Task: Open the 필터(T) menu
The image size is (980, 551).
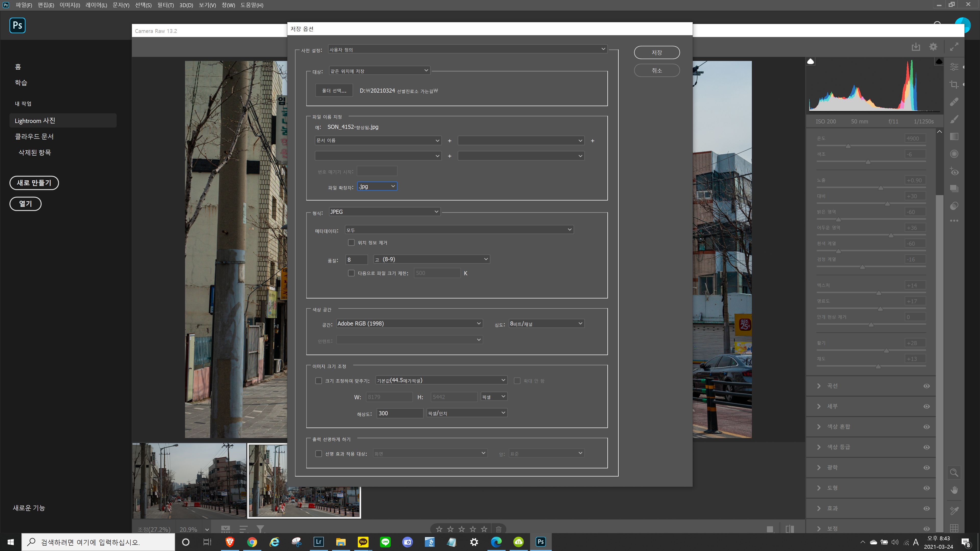Action: pyautogui.click(x=165, y=5)
